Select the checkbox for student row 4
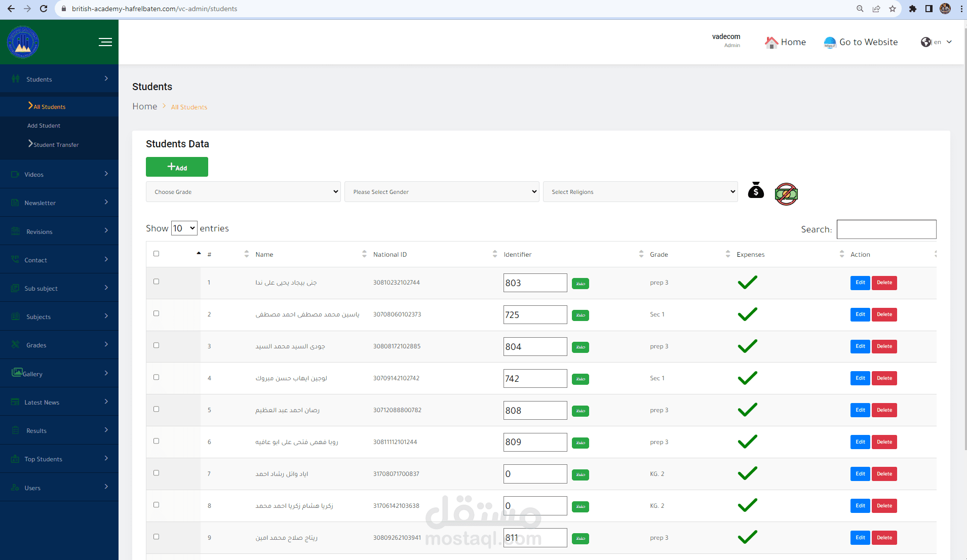This screenshot has height=560, width=967. pyautogui.click(x=156, y=377)
